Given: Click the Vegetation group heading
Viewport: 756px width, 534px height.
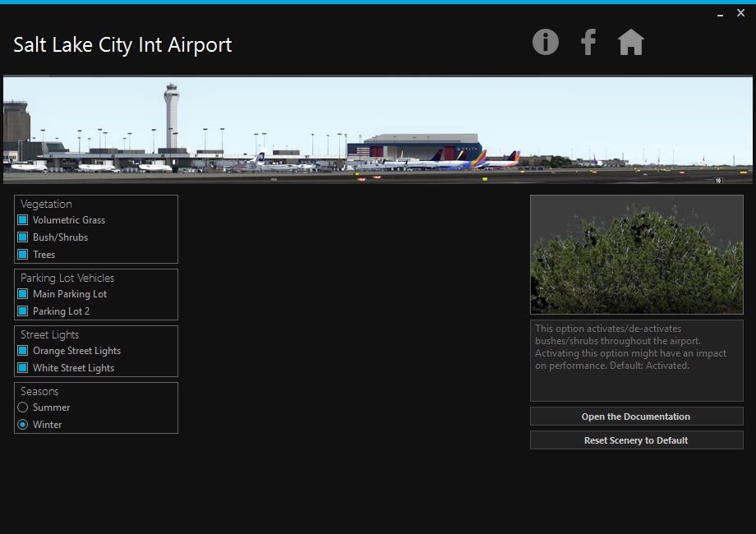Looking at the screenshot, I should (46, 204).
